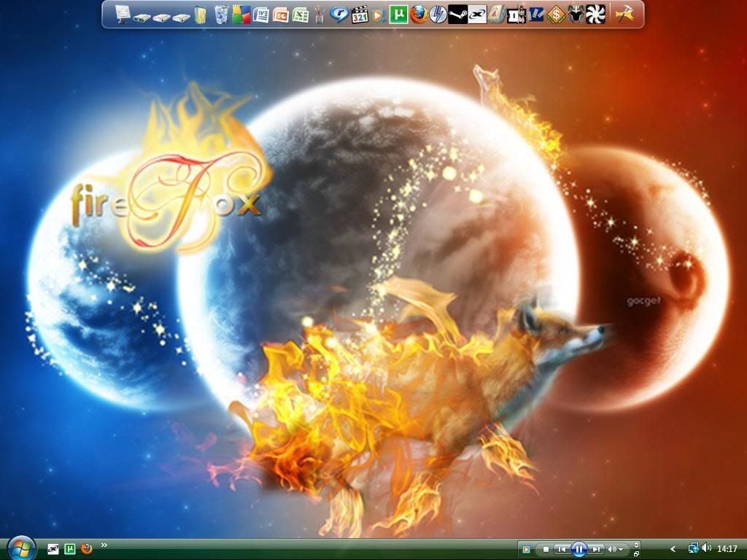Mute the taskbar media player volume
747x560 pixels.
612,550
